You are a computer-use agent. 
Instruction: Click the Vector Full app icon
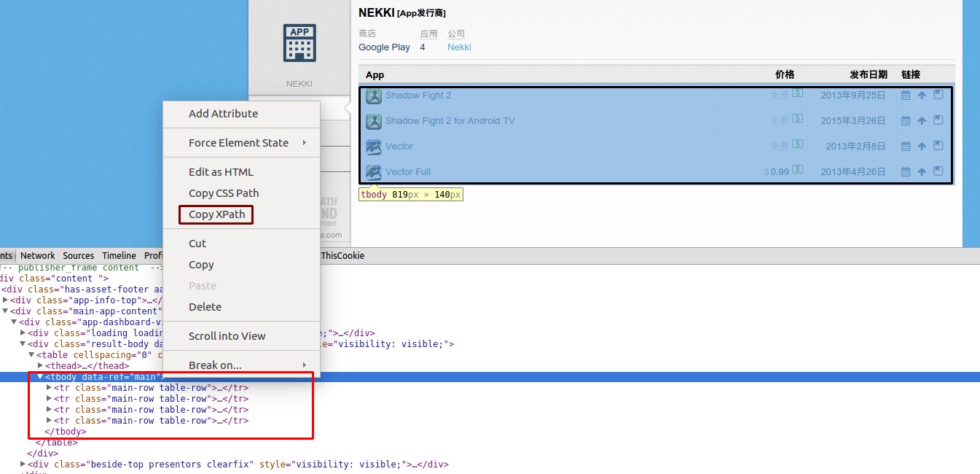click(374, 172)
